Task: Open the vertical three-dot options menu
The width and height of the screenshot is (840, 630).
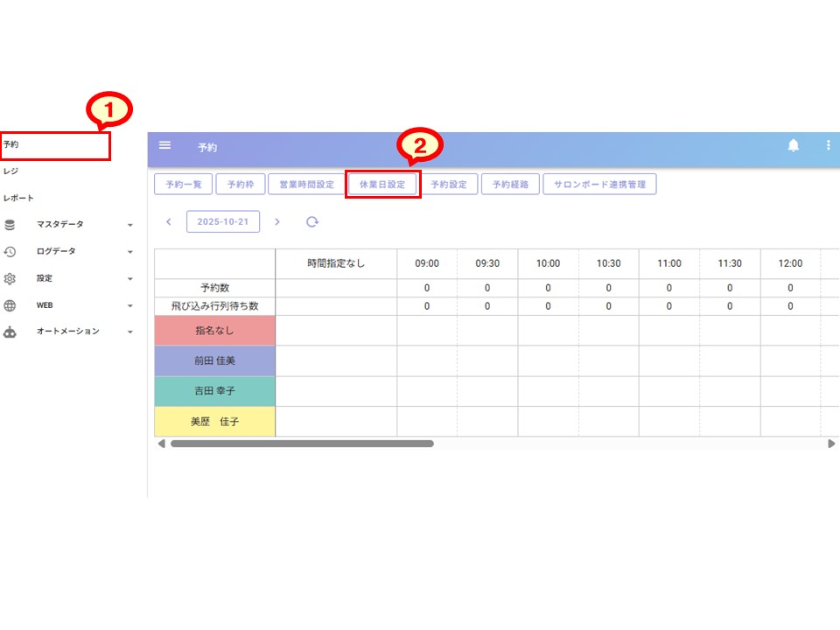Action: tap(828, 145)
